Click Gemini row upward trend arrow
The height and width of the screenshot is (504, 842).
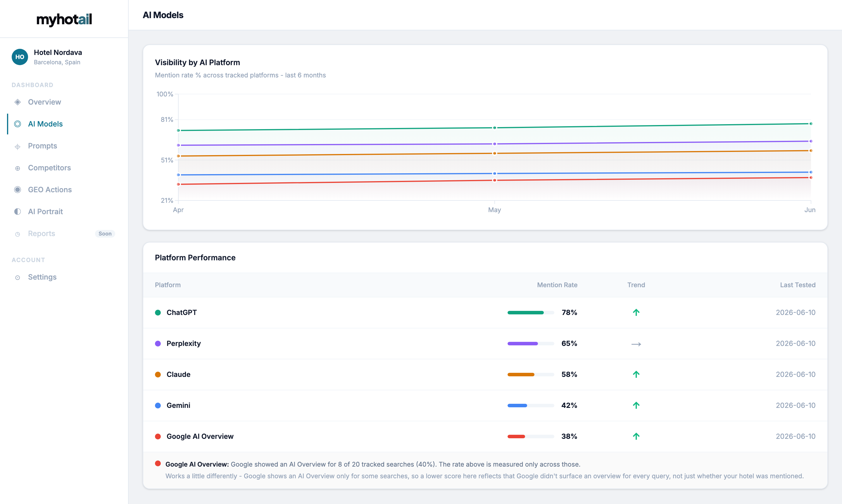(636, 405)
